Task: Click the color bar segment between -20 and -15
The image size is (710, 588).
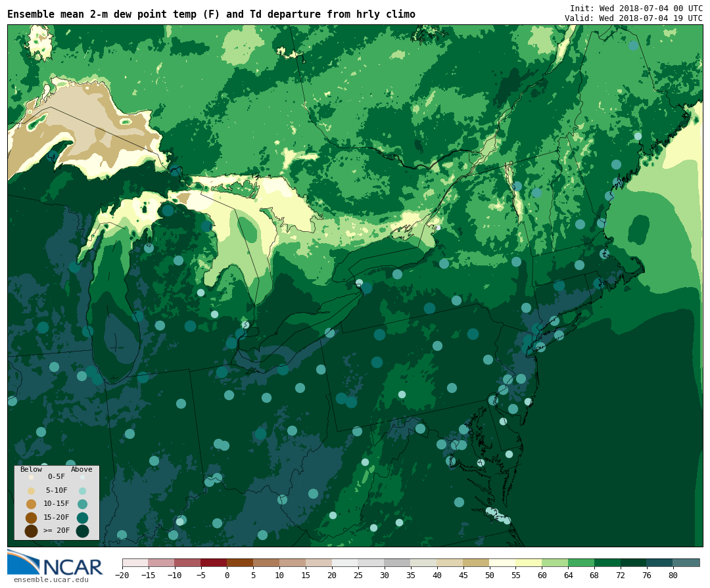Action: (135, 562)
